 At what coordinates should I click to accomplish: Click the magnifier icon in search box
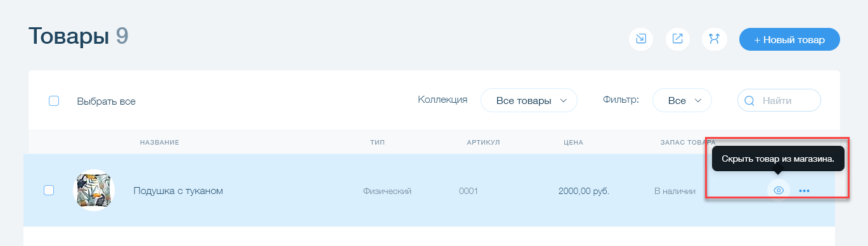tap(749, 100)
